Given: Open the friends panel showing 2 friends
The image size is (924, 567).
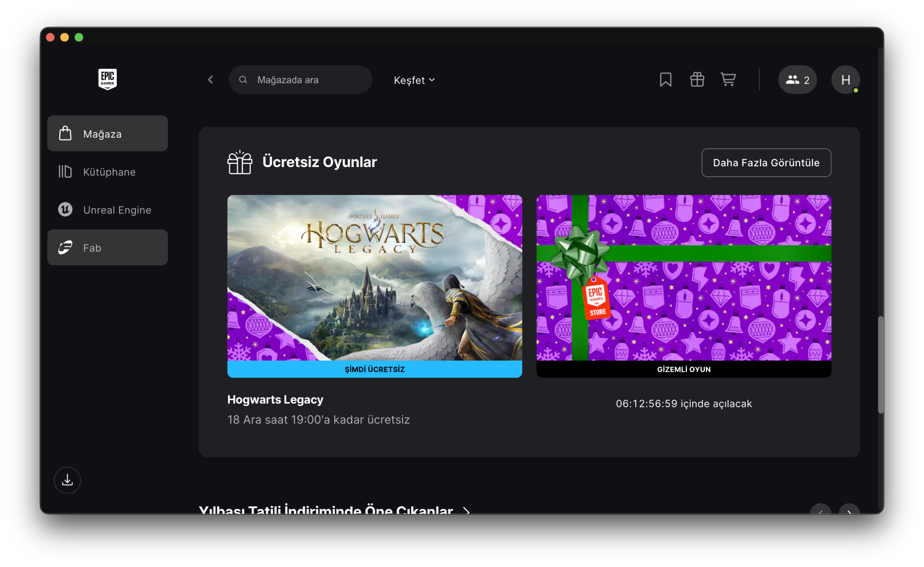Looking at the screenshot, I should 797,79.
